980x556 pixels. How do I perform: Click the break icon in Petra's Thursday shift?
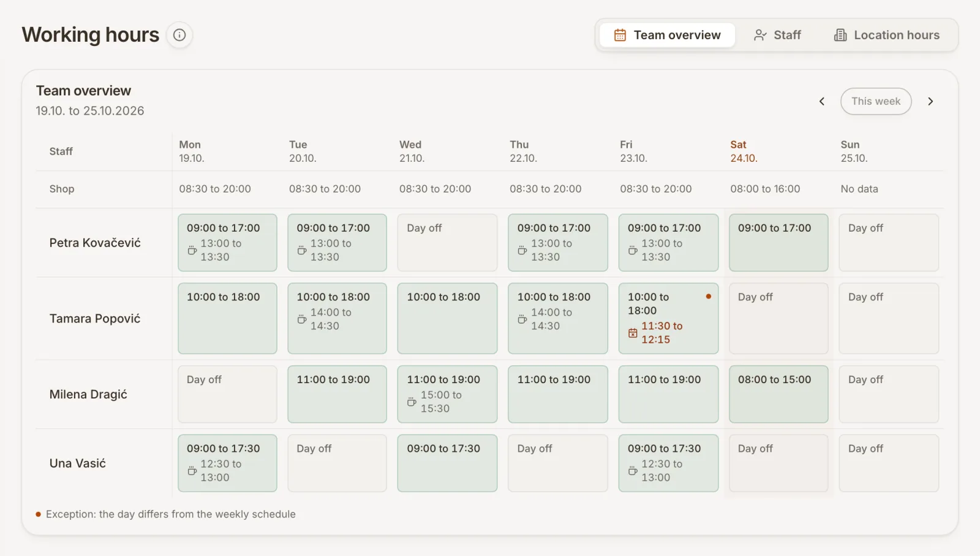point(522,250)
